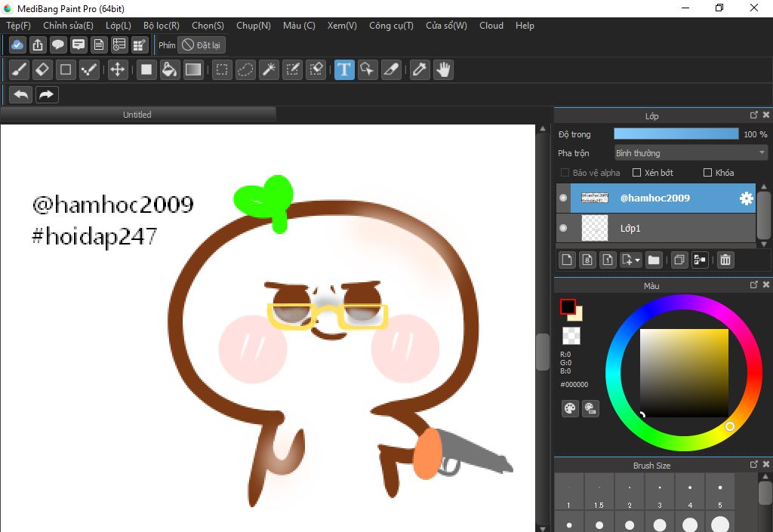
Task: Open the Bộ lọc(R) menu
Action: coord(161,26)
